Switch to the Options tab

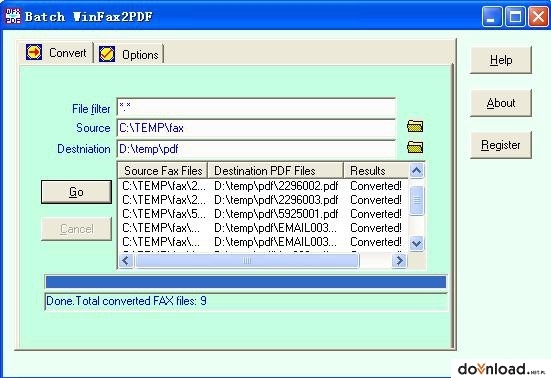[129, 54]
